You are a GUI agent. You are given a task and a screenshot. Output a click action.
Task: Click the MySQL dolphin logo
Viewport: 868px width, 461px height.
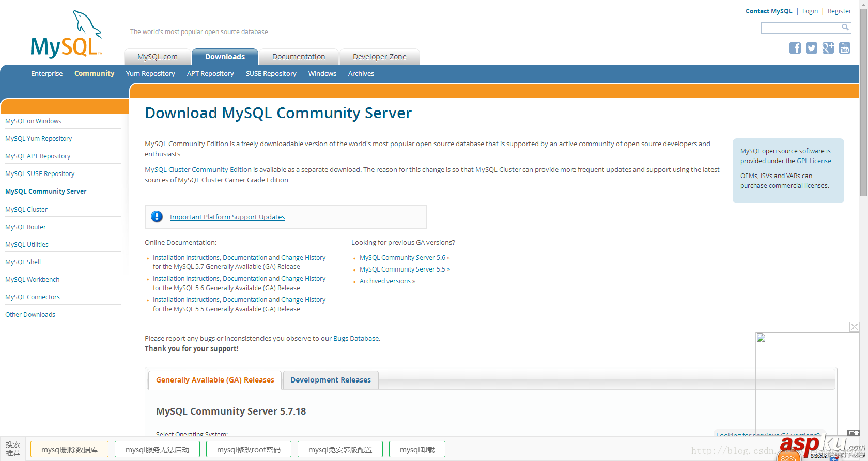67,34
